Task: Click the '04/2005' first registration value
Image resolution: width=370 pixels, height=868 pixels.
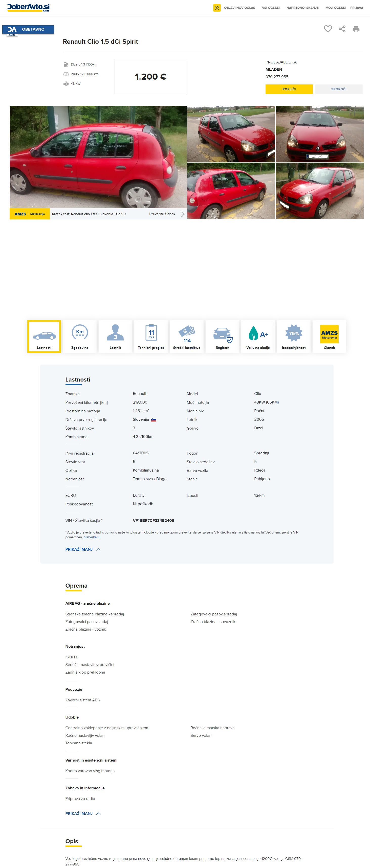Action: click(x=141, y=453)
